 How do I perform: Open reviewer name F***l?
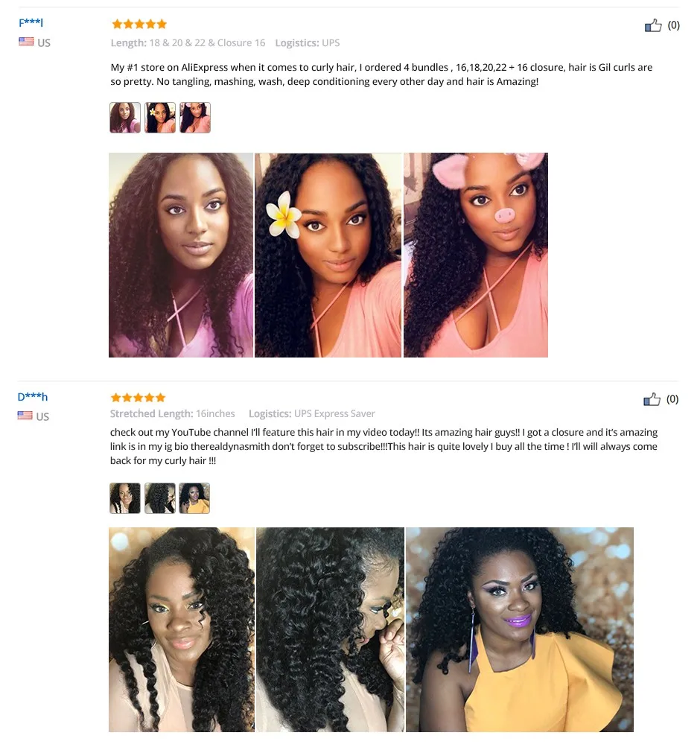[31, 22]
